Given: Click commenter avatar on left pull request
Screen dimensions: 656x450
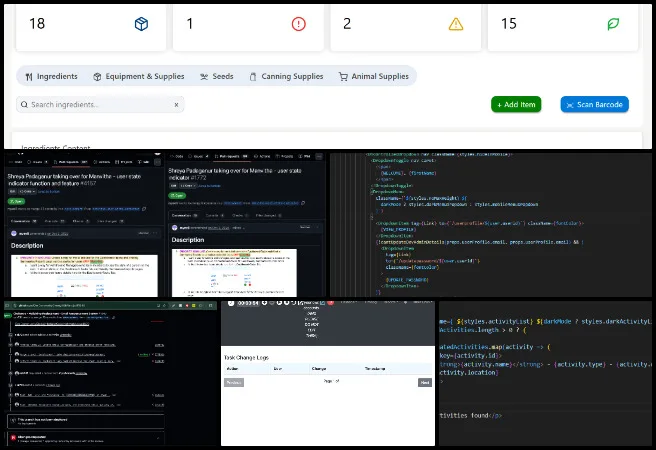Looking at the screenshot, I should (14, 233).
